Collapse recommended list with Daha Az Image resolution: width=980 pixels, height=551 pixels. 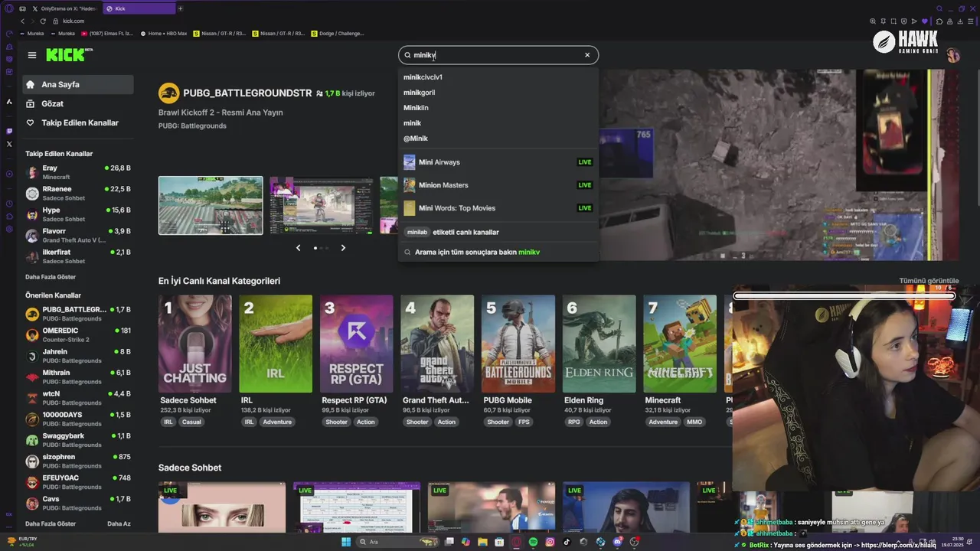pyautogui.click(x=119, y=524)
